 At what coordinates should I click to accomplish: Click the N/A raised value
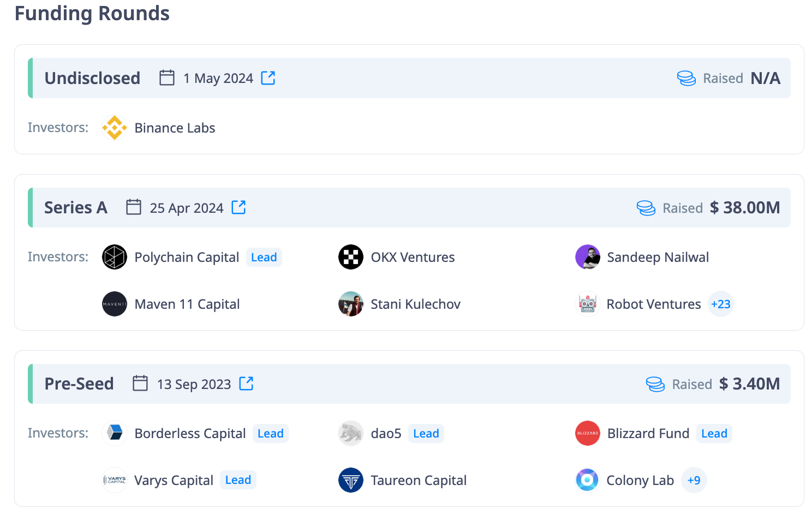click(766, 78)
